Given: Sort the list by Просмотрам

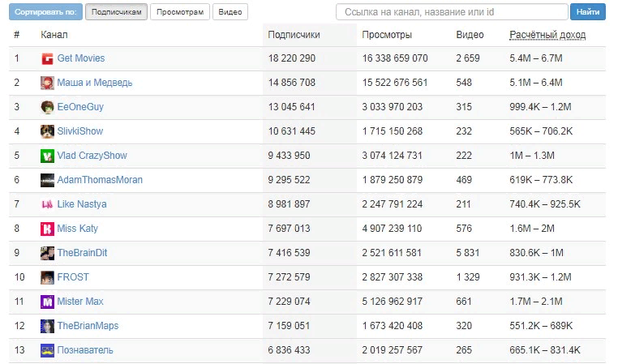Looking at the screenshot, I should pyautogui.click(x=180, y=12).
